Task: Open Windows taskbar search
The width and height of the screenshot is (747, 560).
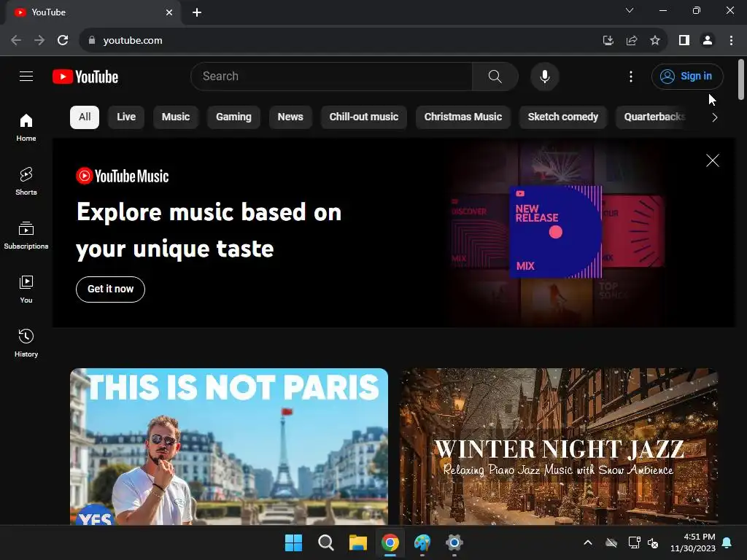Action: (x=326, y=542)
